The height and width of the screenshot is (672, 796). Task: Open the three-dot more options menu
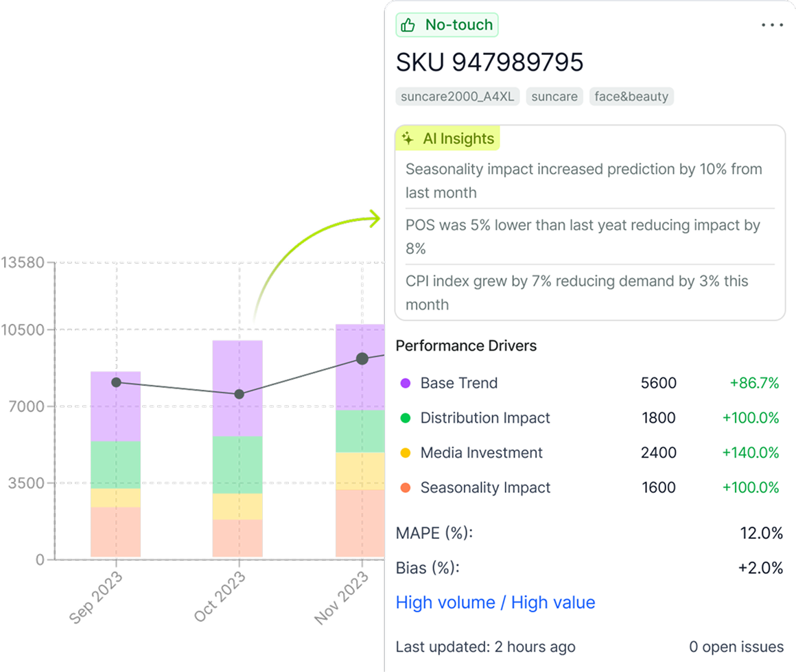772,25
